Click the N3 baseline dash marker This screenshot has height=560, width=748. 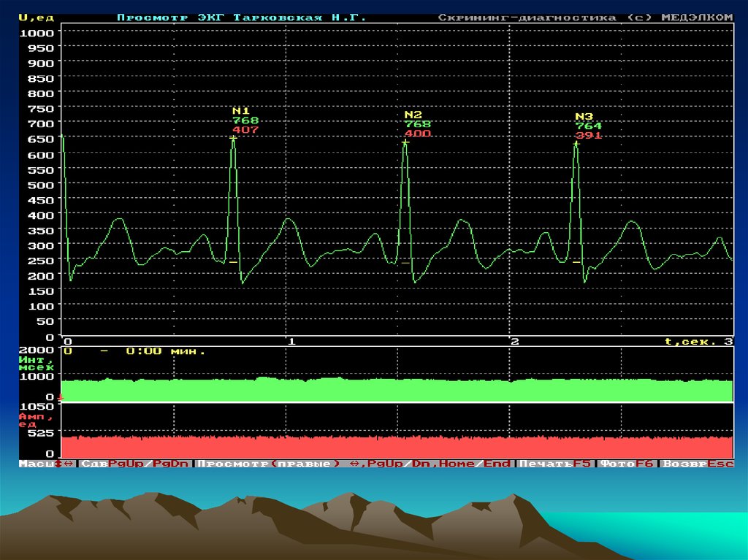point(576,261)
